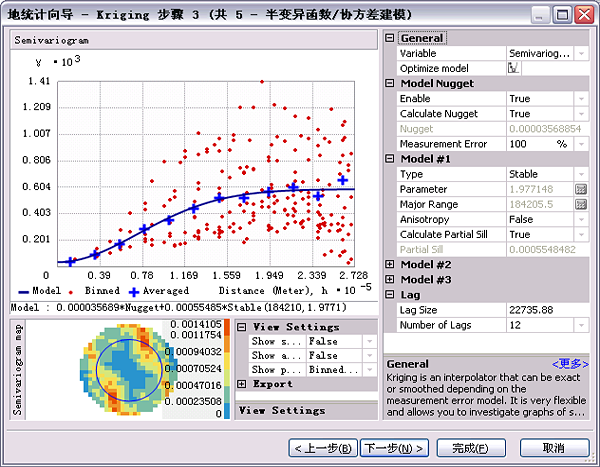Open the nugget Enable dropdown
Screen dimensions: 600x467
point(580,99)
